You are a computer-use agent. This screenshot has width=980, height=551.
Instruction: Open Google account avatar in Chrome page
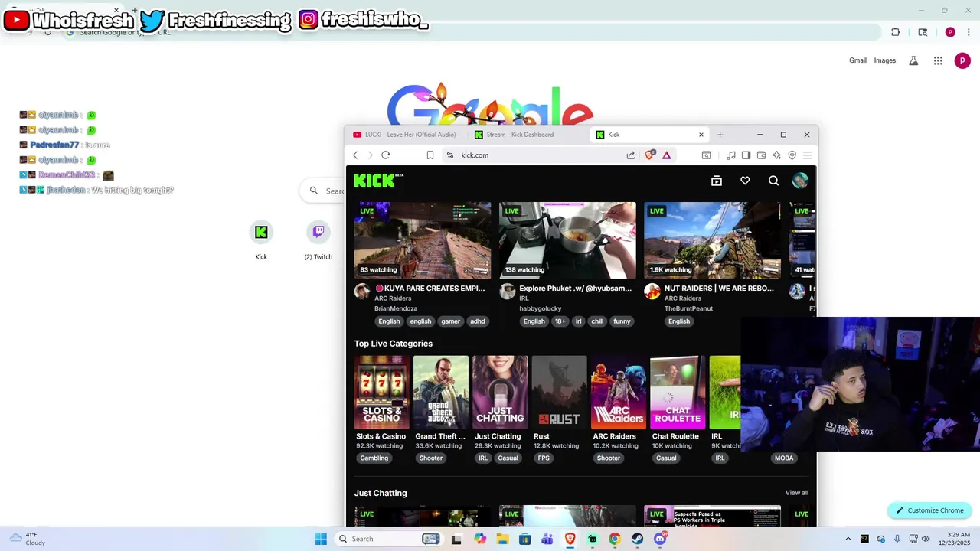click(962, 60)
